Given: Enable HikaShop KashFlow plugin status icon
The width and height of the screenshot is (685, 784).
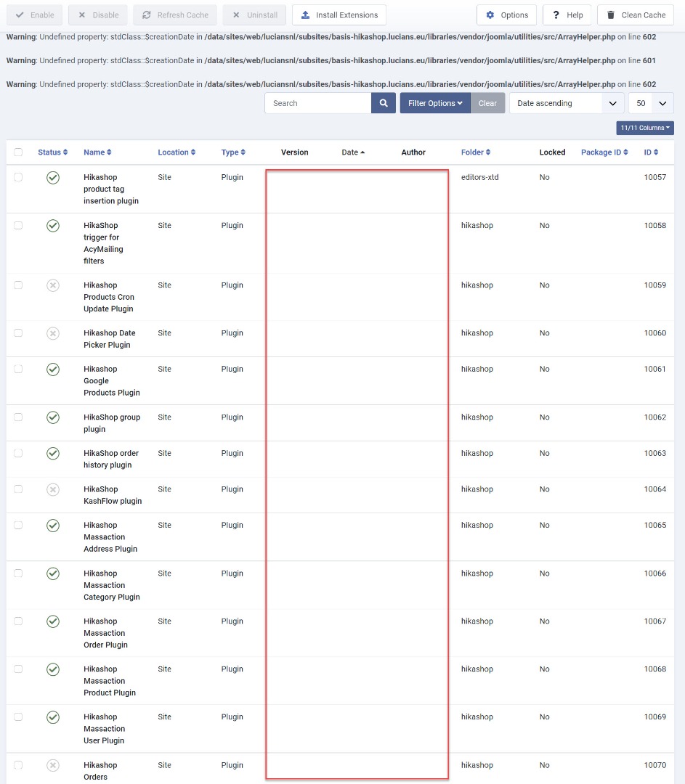Looking at the screenshot, I should click(x=53, y=489).
